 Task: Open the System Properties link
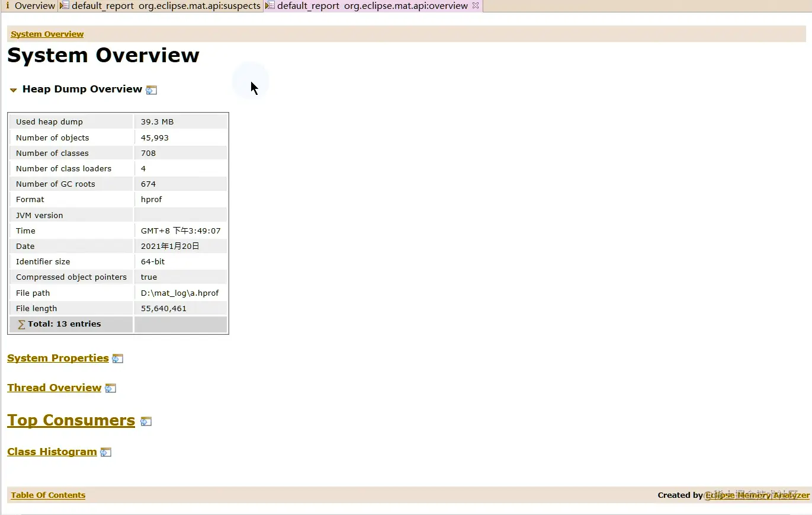[58, 358]
